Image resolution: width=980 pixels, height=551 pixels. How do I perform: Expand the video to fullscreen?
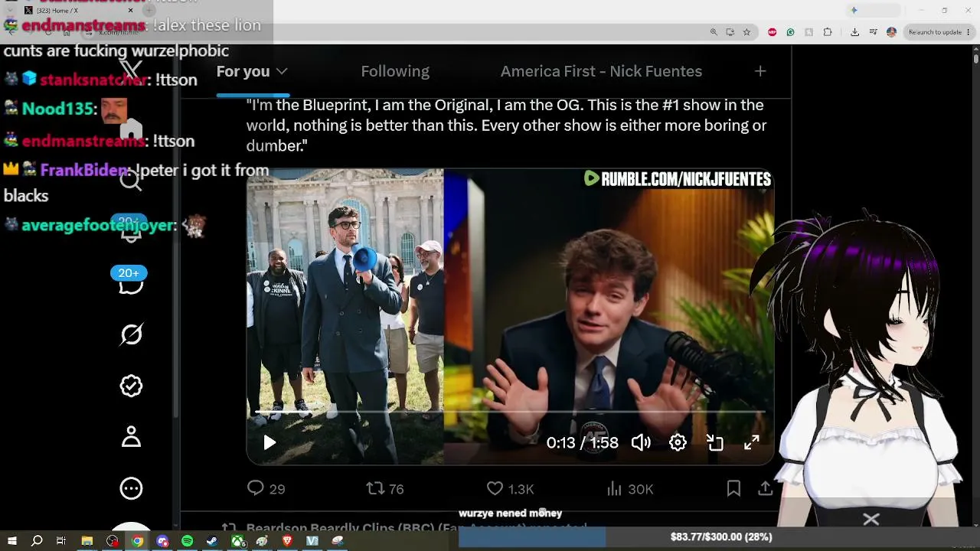(x=752, y=442)
